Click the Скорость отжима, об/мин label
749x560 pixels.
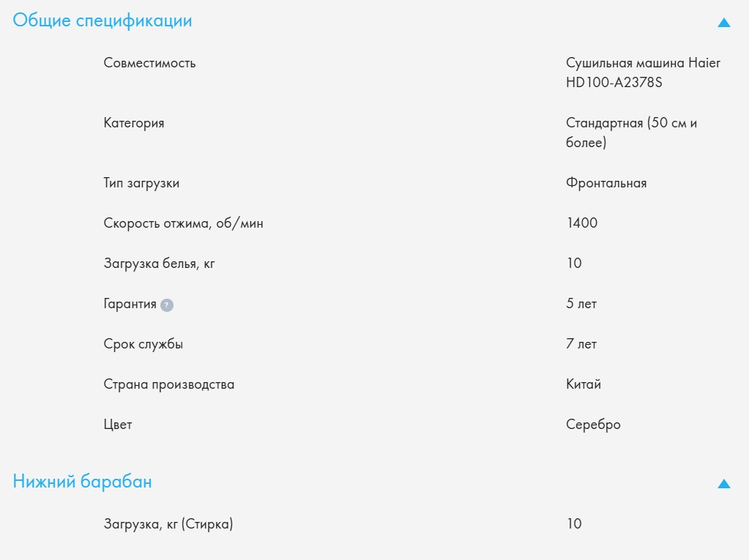point(184,223)
